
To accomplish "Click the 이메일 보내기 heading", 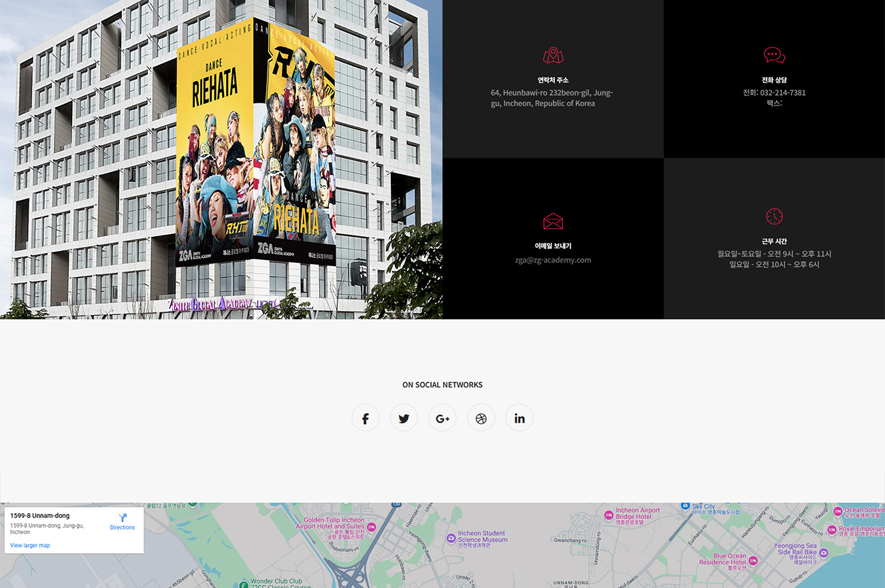I will (x=553, y=246).
